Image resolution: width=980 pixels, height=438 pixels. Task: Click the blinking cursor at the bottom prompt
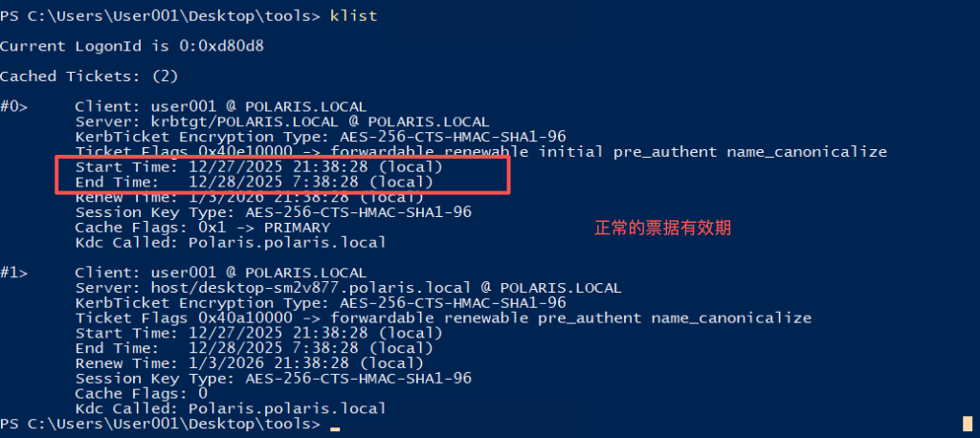335,427
